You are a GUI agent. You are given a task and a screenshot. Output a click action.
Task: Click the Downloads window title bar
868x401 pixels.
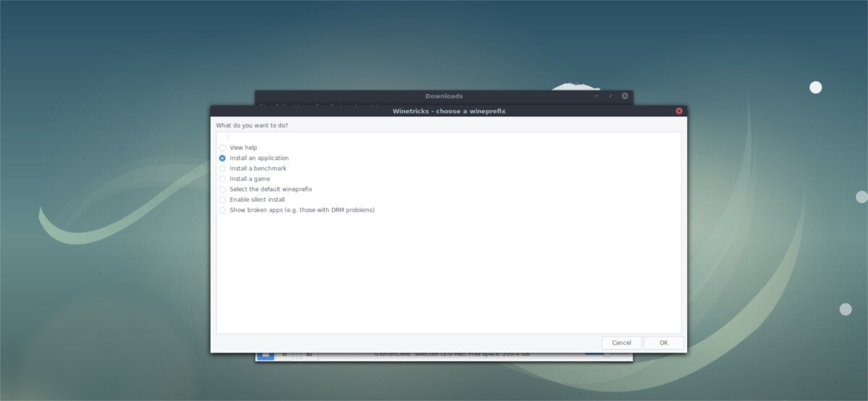[x=443, y=96]
